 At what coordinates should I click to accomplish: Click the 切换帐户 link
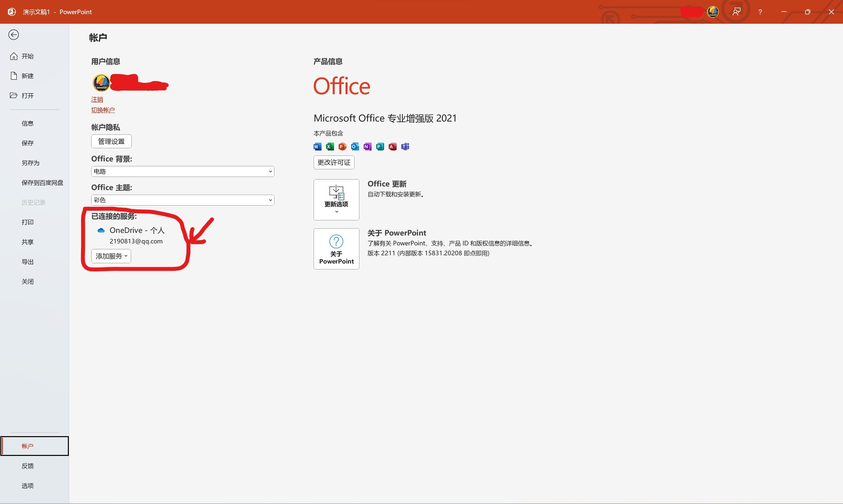tap(103, 110)
